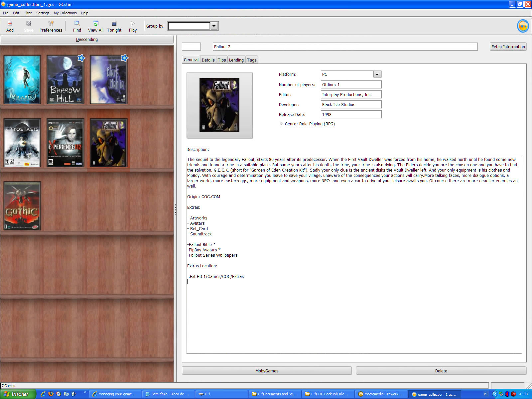The width and height of the screenshot is (532, 399).
Task: Click the Fetch Information button
Action: 508,47
